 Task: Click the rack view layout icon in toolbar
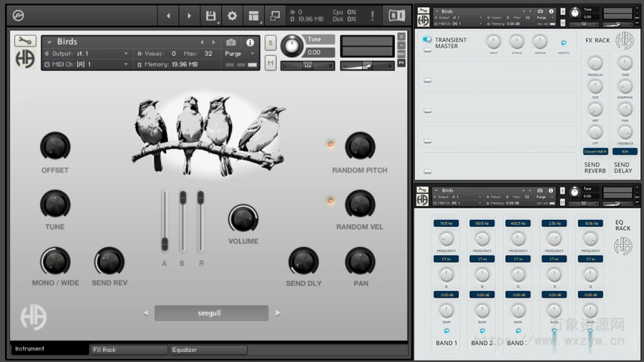pyautogui.click(x=253, y=15)
